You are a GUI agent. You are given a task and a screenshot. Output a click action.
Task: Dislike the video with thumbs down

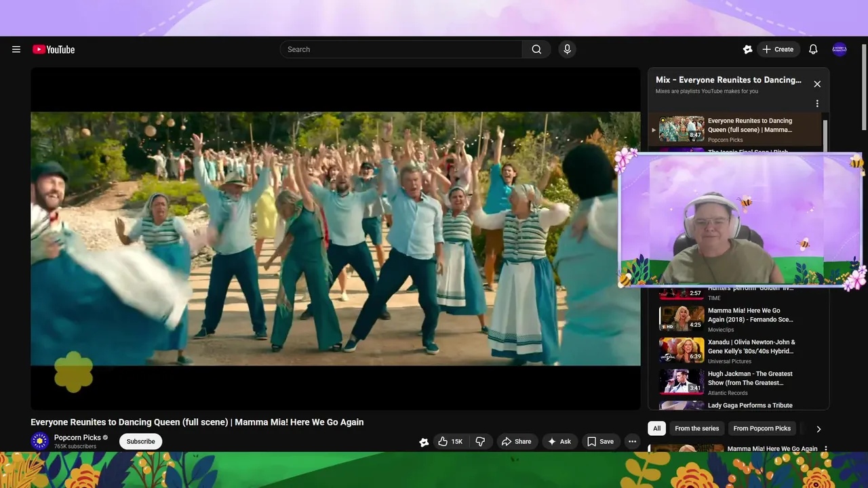(480, 441)
